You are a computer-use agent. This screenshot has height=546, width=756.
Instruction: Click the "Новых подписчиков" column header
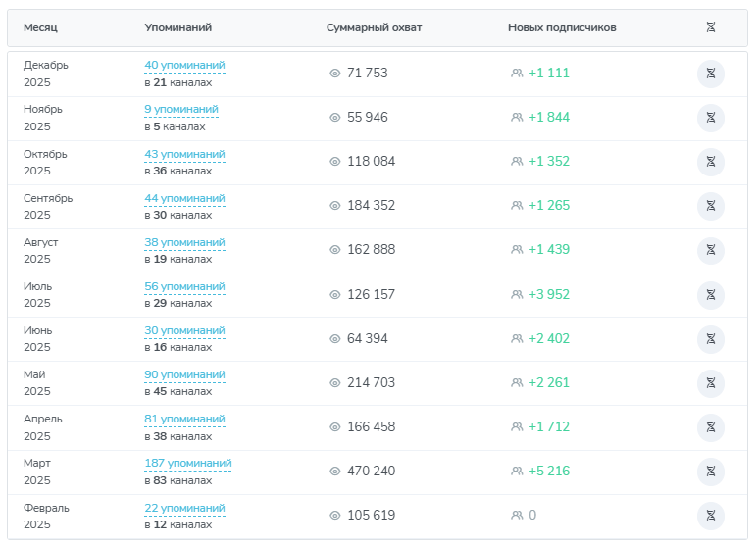click(562, 27)
